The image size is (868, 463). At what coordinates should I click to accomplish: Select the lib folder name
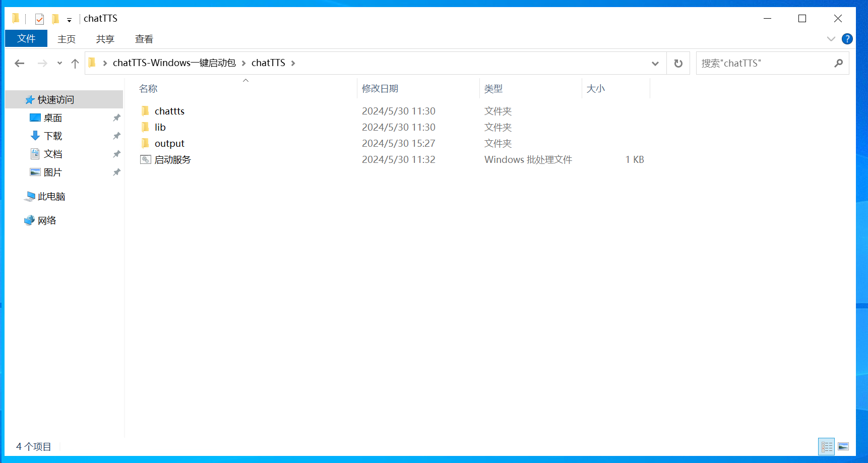(x=160, y=127)
